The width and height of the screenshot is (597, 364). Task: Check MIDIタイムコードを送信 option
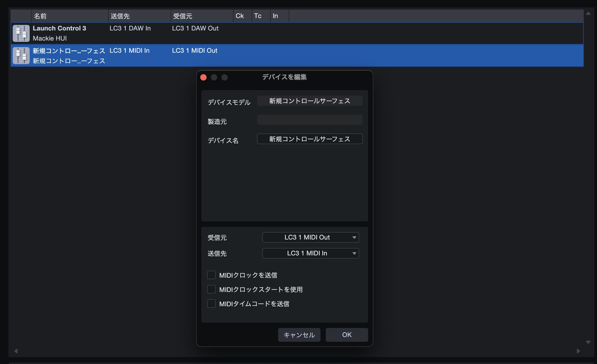point(211,304)
